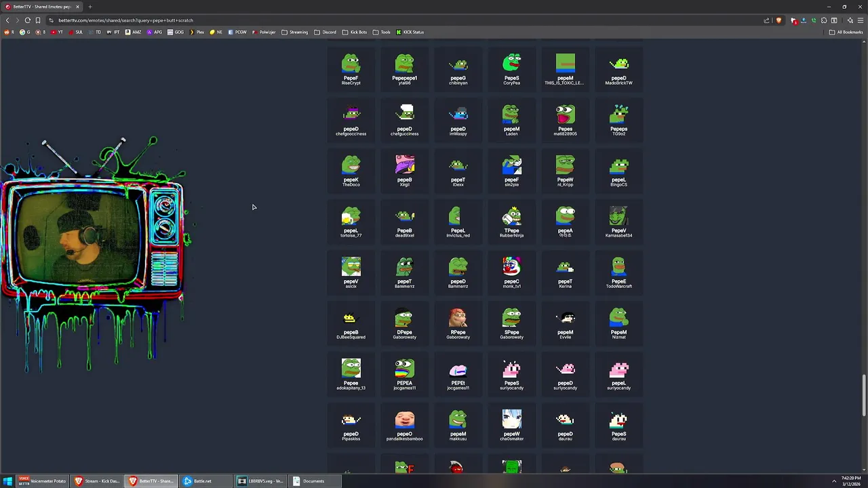Click the Brave Shields icon in the address bar
The image size is (868, 488).
[778, 20]
